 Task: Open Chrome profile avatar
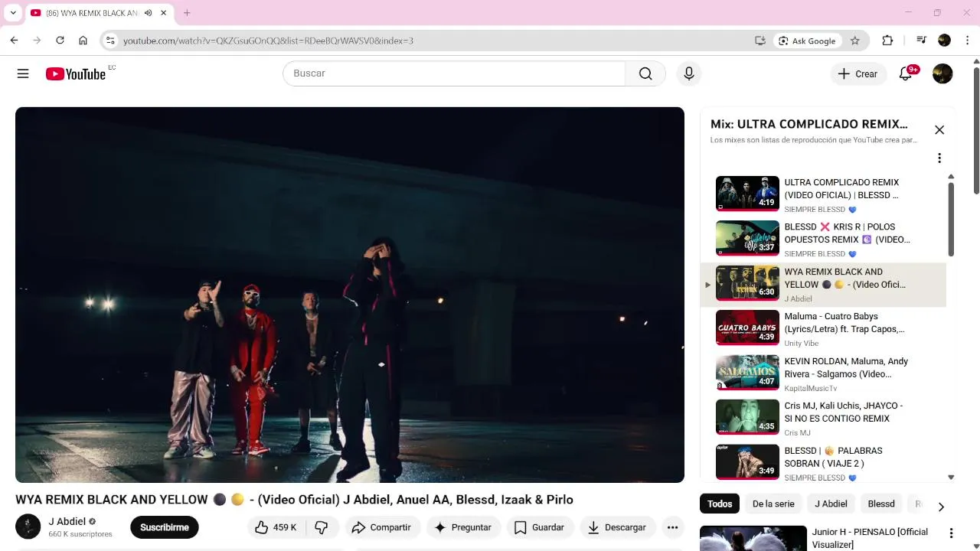944,41
